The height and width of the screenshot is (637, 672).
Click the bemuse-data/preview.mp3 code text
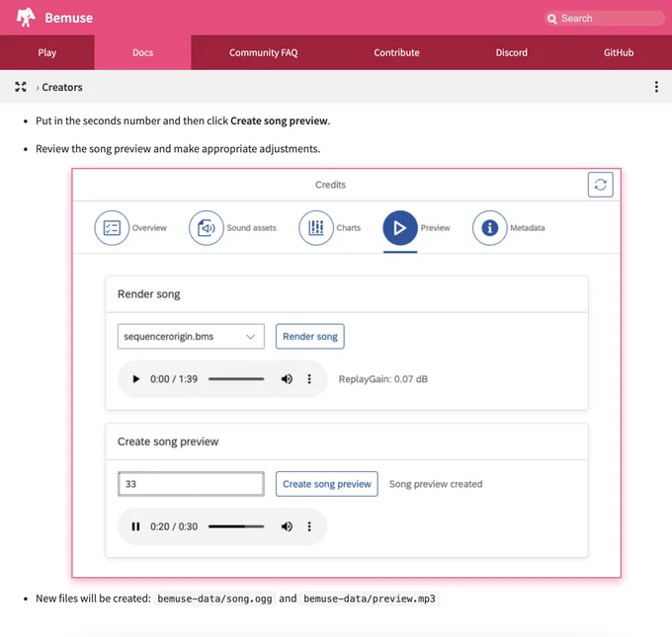[370, 598]
